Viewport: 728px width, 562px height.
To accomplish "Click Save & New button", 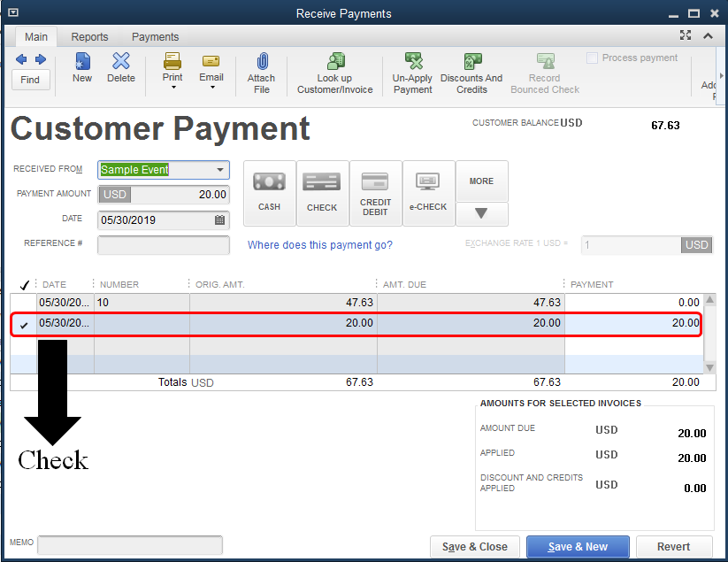I will (x=578, y=547).
